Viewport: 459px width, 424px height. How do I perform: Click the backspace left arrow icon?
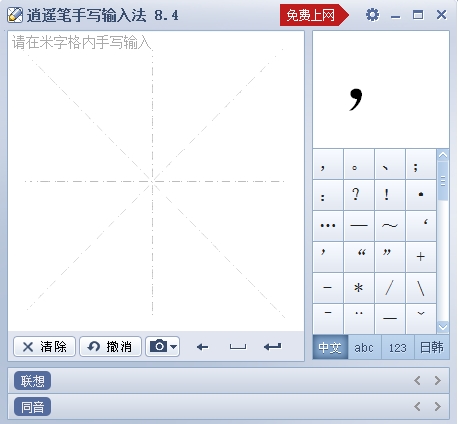(202, 347)
